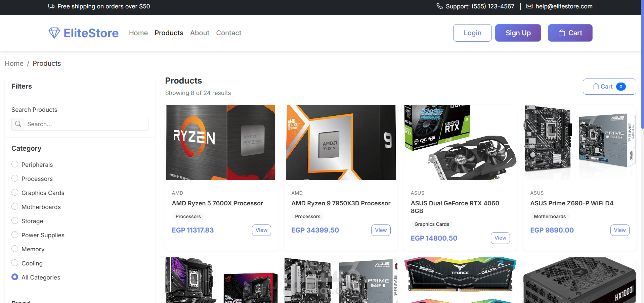Click the Home breadcrumb link
This screenshot has height=303, width=644.
(14, 63)
